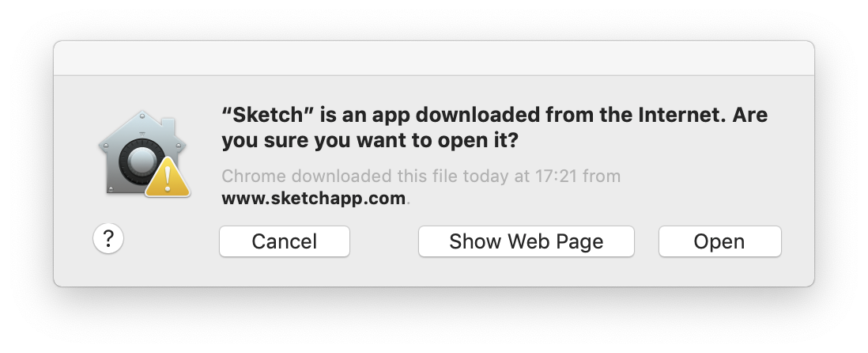Click empty space between Cancel and Show Web Page
The height and width of the screenshot is (353, 868).
tap(384, 241)
